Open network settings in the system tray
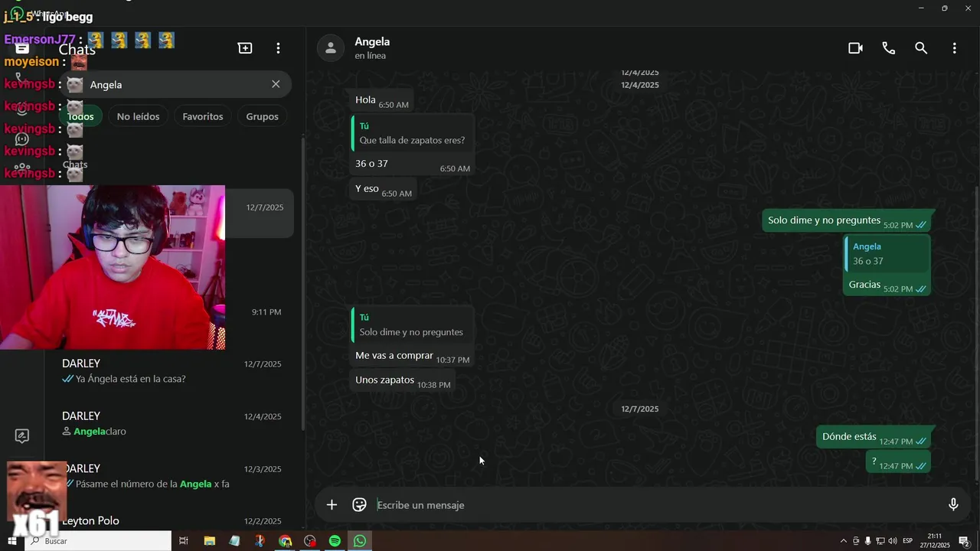The width and height of the screenshot is (980, 551). point(880,541)
